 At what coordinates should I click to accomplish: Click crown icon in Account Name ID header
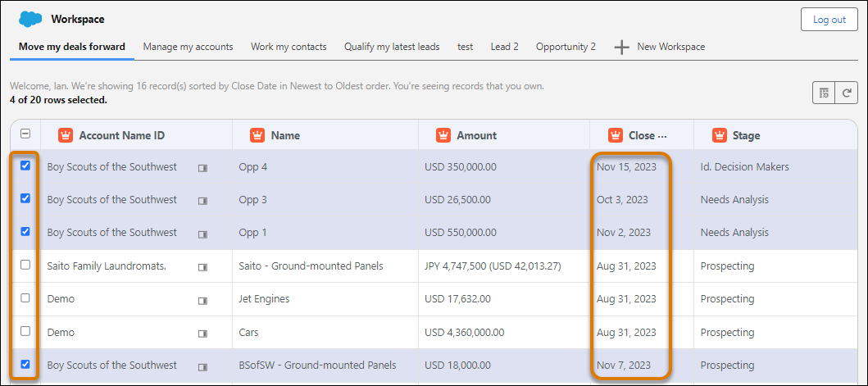(x=66, y=135)
